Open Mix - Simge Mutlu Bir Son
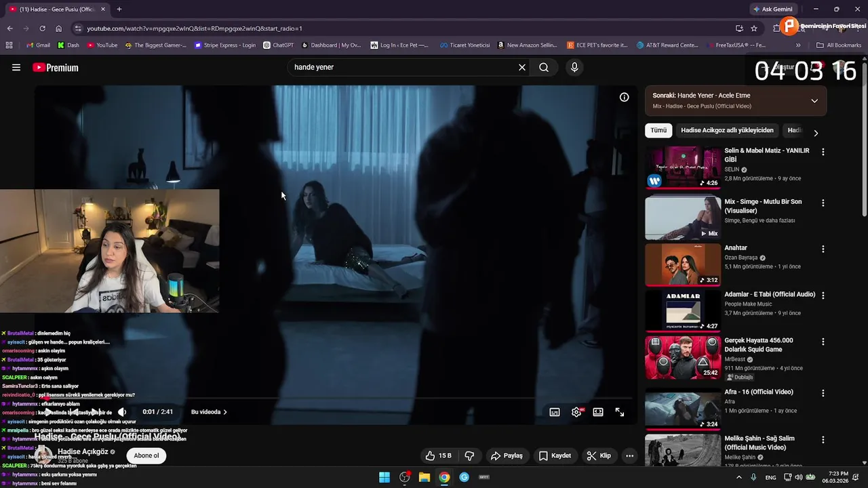The image size is (868, 488). (x=763, y=206)
